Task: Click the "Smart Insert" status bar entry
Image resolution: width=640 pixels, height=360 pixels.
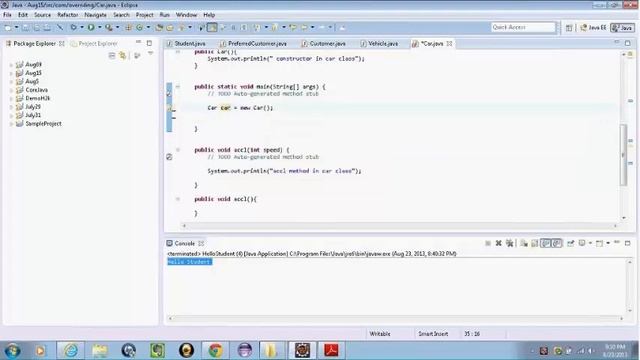Action: pyautogui.click(x=433, y=333)
